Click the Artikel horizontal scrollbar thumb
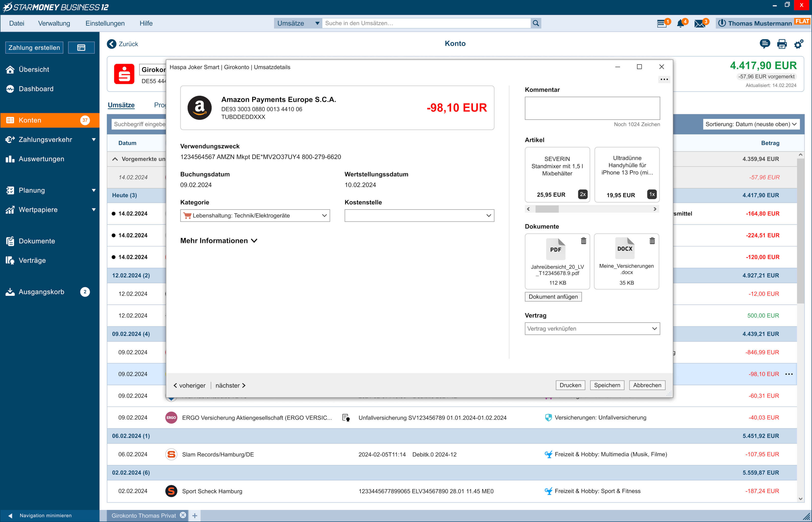The height and width of the screenshot is (522, 812). [547, 209]
